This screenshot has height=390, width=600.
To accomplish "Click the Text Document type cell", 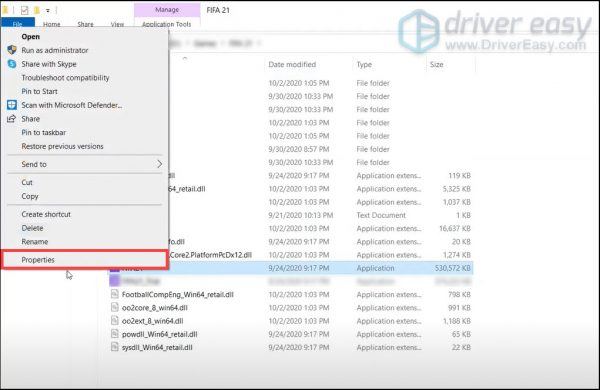I will coord(381,215).
